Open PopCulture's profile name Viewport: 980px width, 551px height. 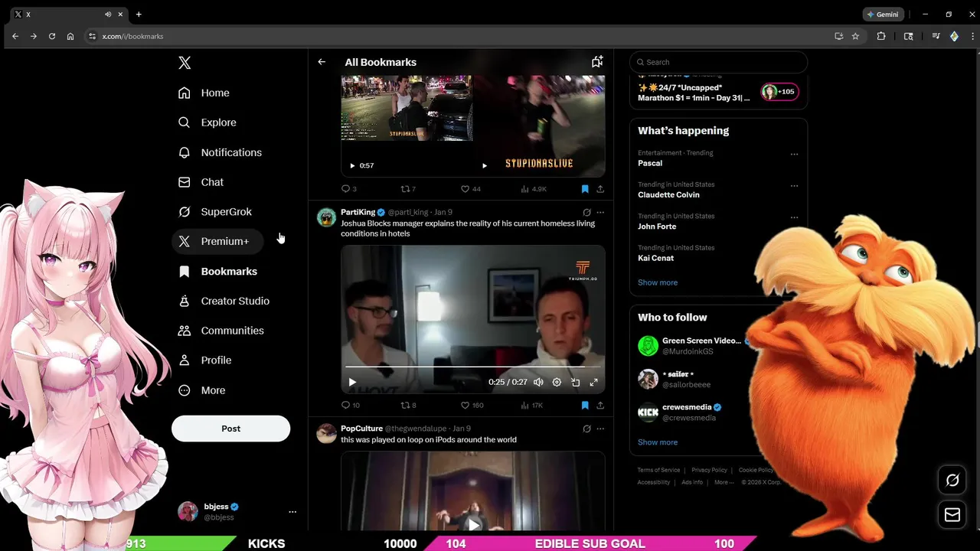(361, 429)
